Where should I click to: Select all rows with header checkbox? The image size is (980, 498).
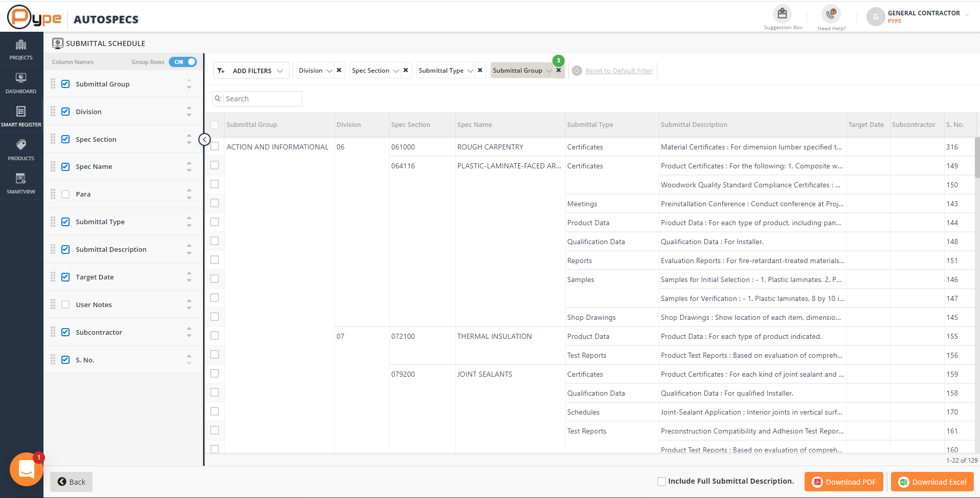point(215,124)
